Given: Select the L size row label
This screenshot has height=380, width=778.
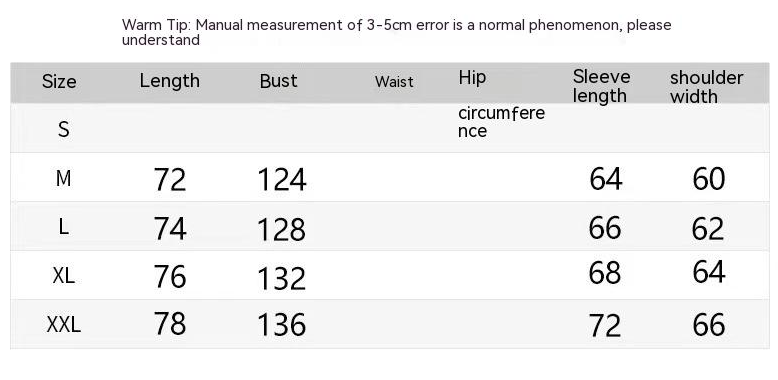Looking at the screenshot, I should pos(64,227).
